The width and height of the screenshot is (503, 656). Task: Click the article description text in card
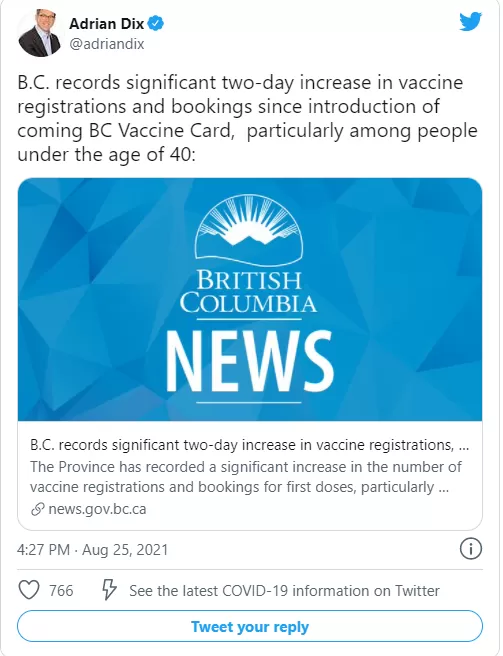[x=246, y=477]
